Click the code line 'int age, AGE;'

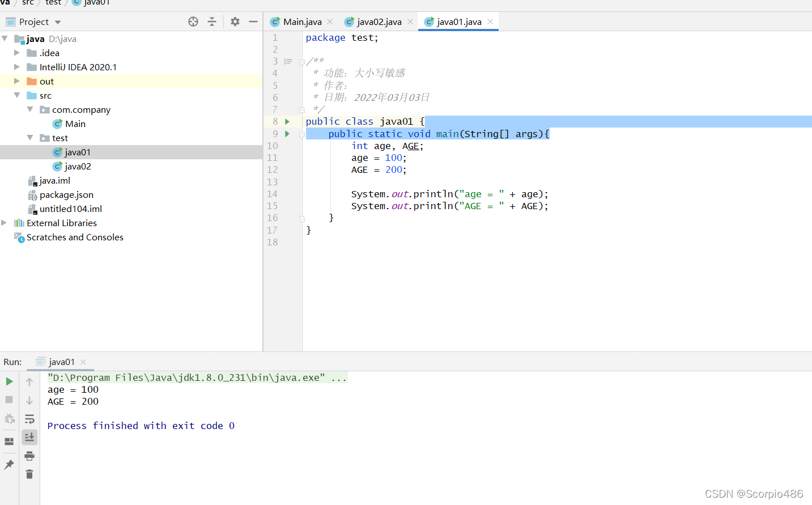[x=388, y=146]
